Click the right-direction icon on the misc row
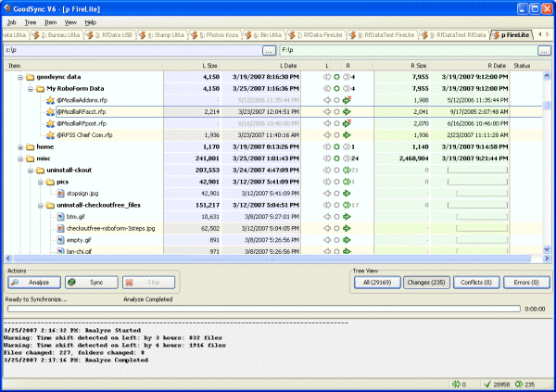 click(x=347, y=158)
